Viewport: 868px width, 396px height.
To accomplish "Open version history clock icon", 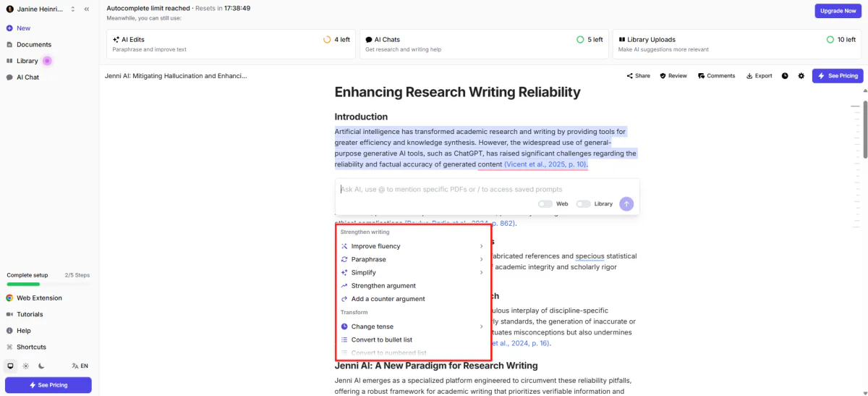I will coord(785,76).
